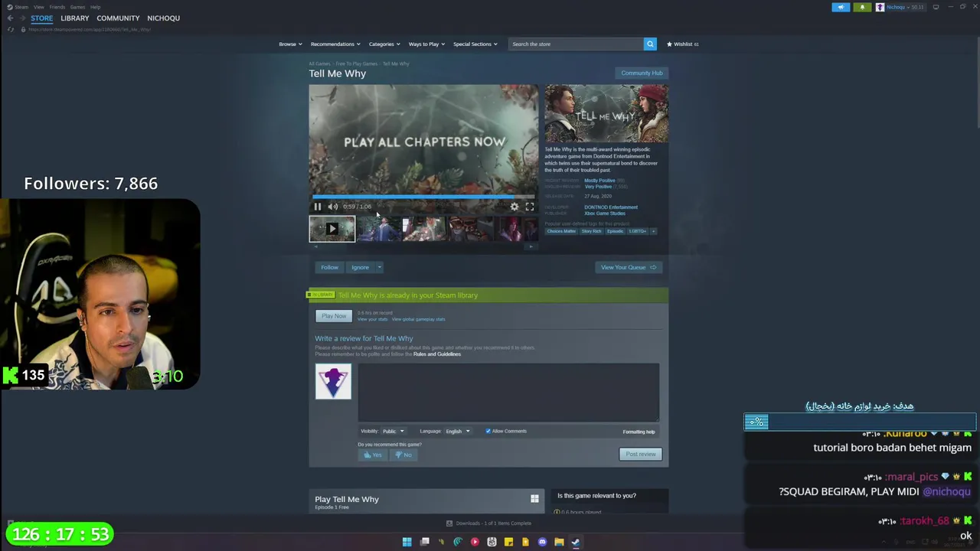The image size is (980, 551).
Task: Open the Games menu
Action: click(77, 7)
